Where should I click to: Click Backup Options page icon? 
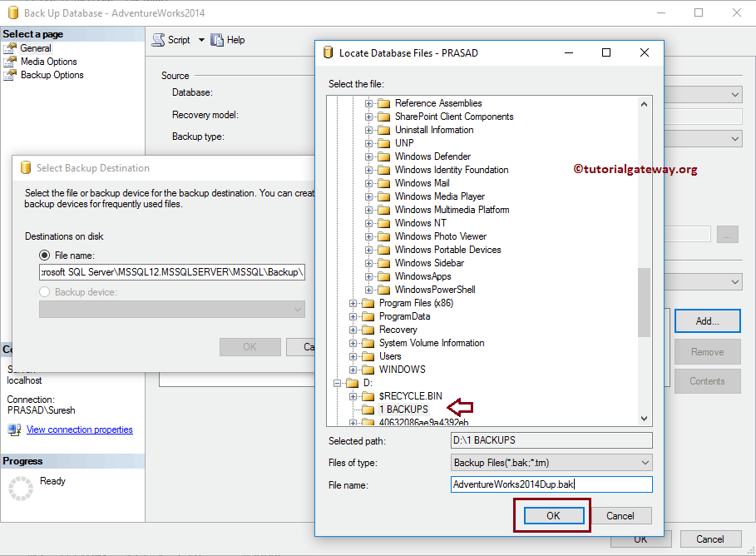[x=10, y=75]
